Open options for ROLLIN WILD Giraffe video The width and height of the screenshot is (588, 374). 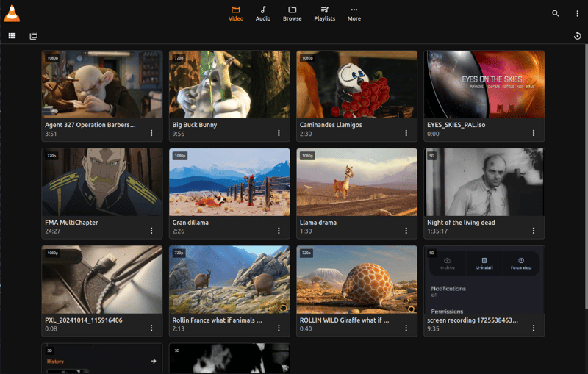click(406, 328)
